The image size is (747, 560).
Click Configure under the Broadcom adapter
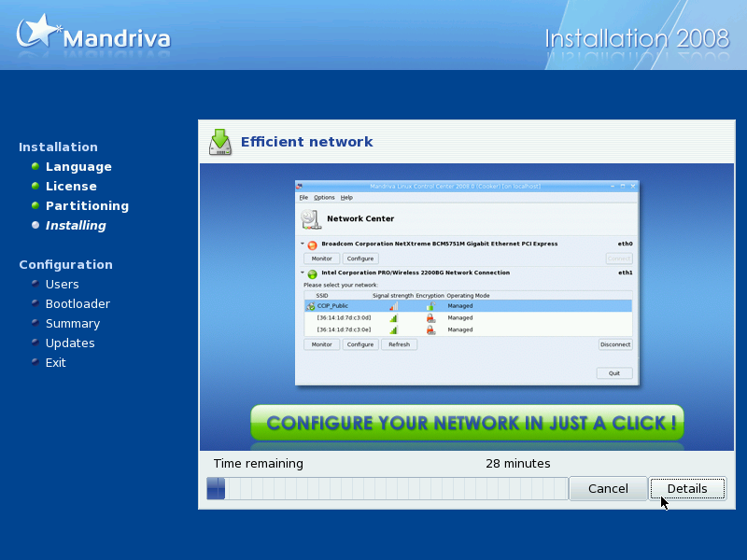(x=360, y=259)
